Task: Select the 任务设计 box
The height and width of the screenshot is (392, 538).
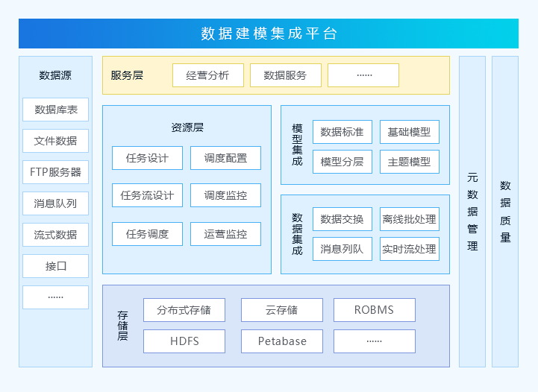Action: point(147,158)
